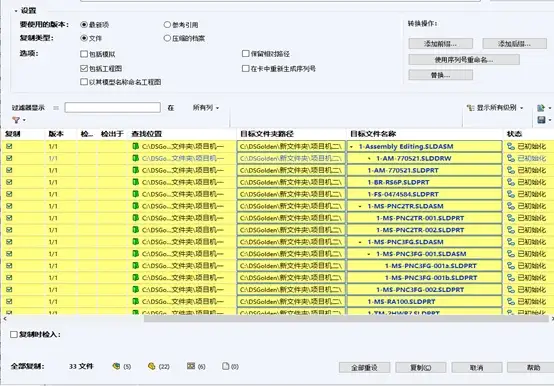The width and height of the screenshot is (554, 386).
Task: Click the other files icon (0)
Action: pyautogui.click(x=225, y=366)
